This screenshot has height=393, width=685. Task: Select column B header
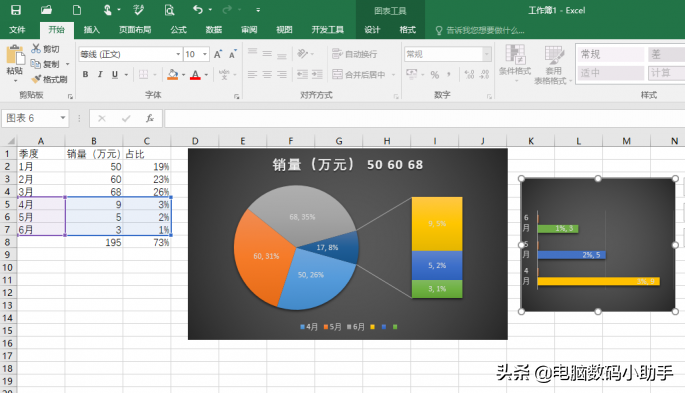click(x=94, y=141)
